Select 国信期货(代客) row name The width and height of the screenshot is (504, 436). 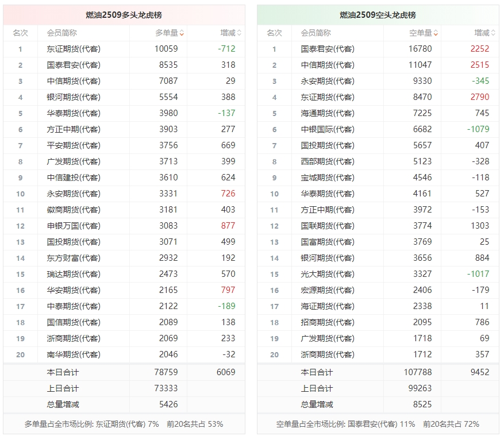[74, 322]
